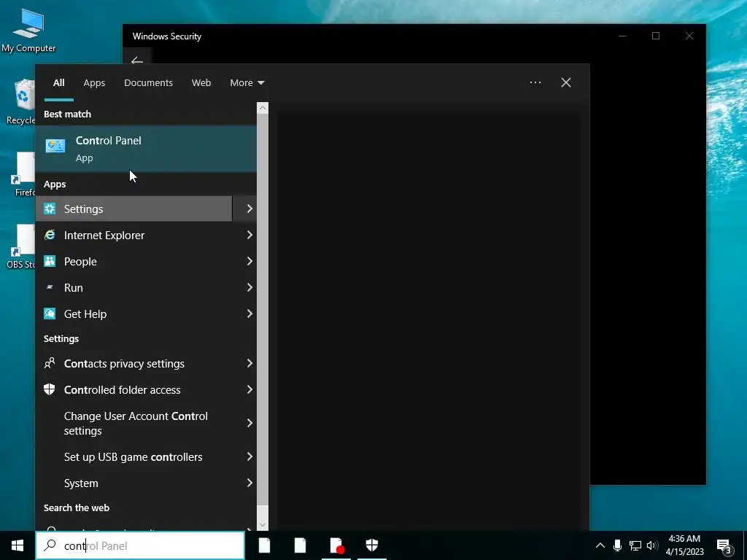Switch to the Documents search tab
Screen dimensions: 747x560
tap(148, 82)
